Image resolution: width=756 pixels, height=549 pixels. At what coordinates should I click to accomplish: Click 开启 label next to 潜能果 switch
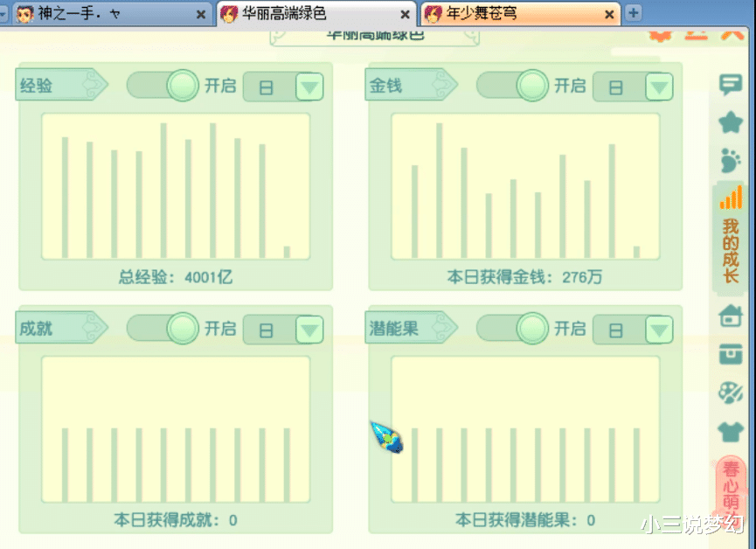[x=570, y=329]
